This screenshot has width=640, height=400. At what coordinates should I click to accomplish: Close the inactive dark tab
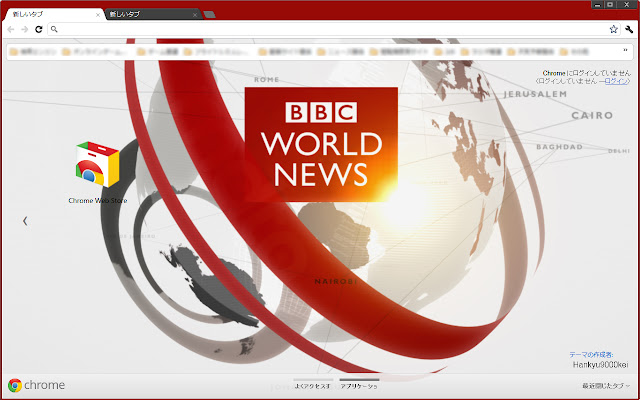coord(195,15)
